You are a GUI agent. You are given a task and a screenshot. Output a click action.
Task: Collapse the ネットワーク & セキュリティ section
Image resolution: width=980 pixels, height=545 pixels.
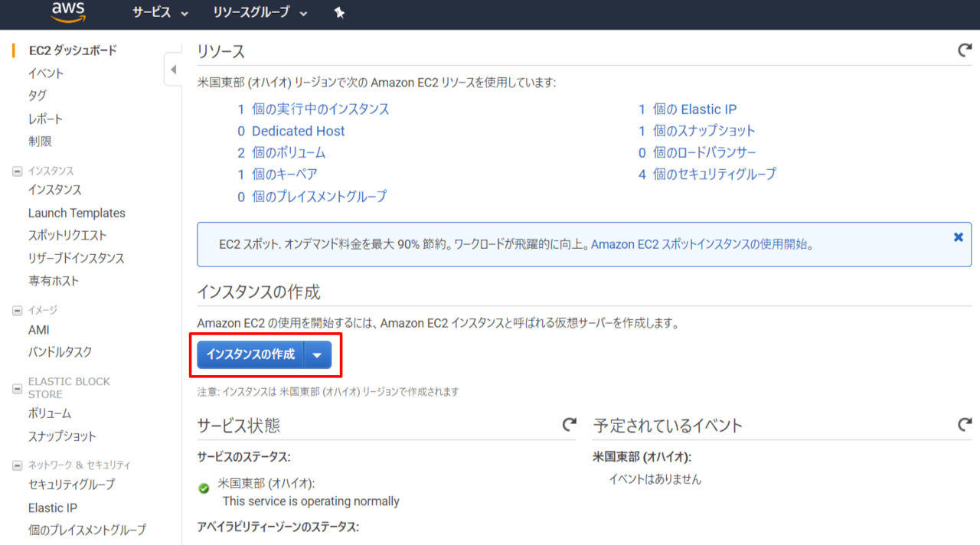[18, 465]
